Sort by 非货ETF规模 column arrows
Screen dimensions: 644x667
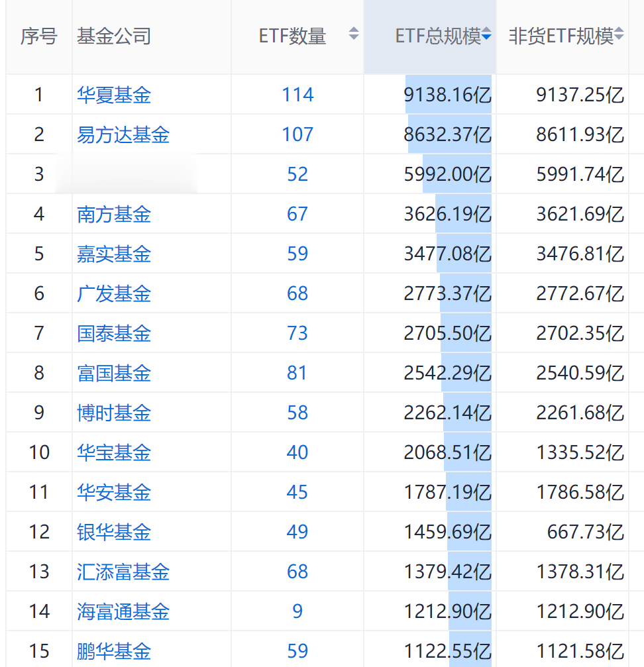[x=619, y=34]
